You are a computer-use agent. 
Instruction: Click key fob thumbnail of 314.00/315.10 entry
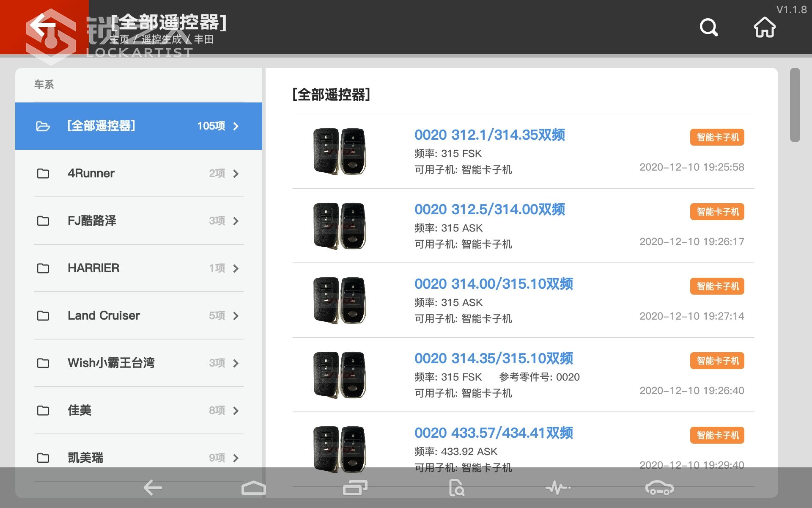340,301
